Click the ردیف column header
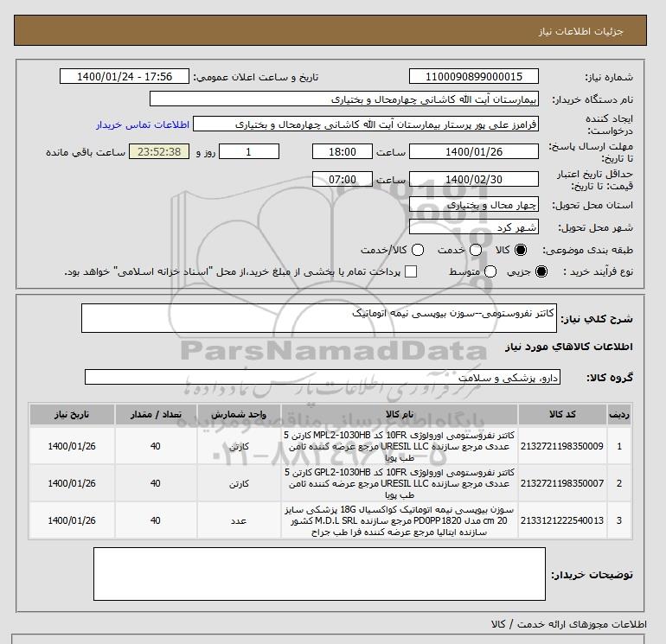 pyautogui.click(x=619, y=414)
